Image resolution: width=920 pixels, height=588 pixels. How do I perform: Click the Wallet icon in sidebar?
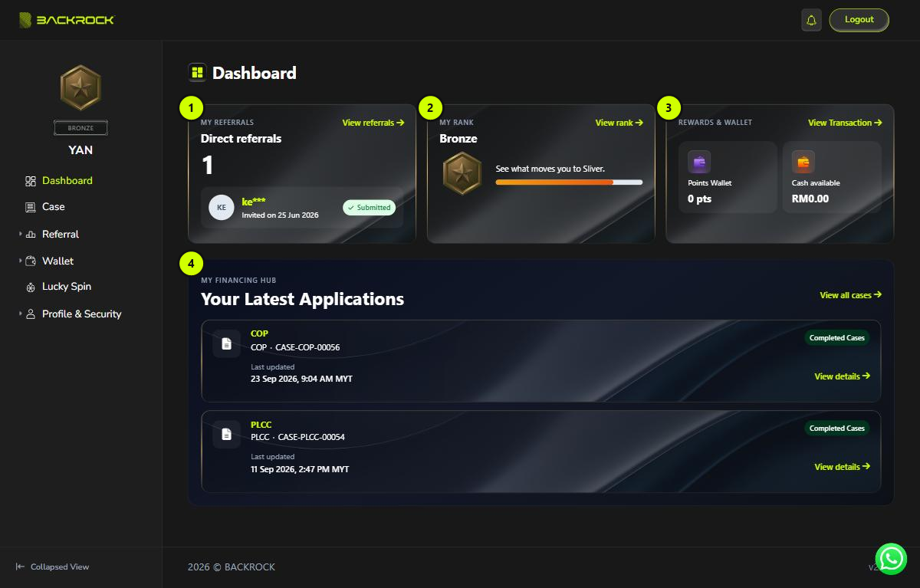(31, 261)
